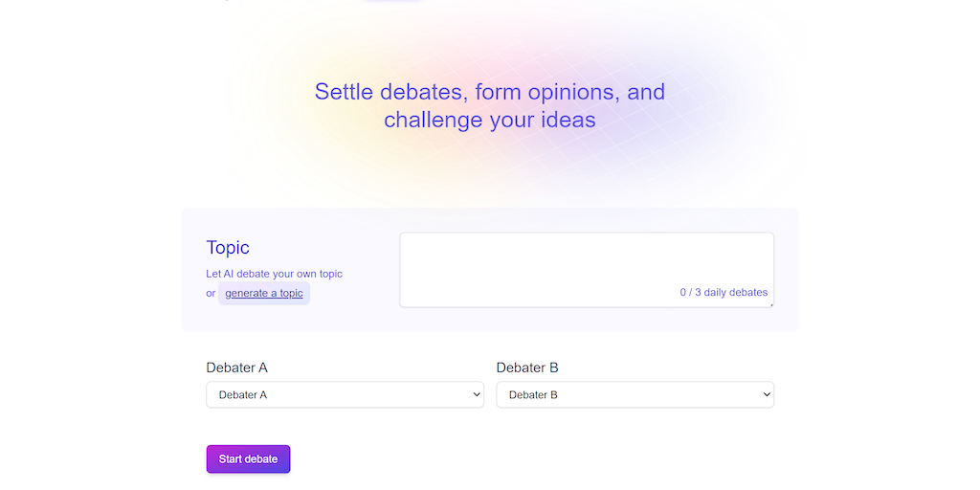The image size is (980, 490).
Task: Open the Debater A select box
Action: tap(345, 394)
